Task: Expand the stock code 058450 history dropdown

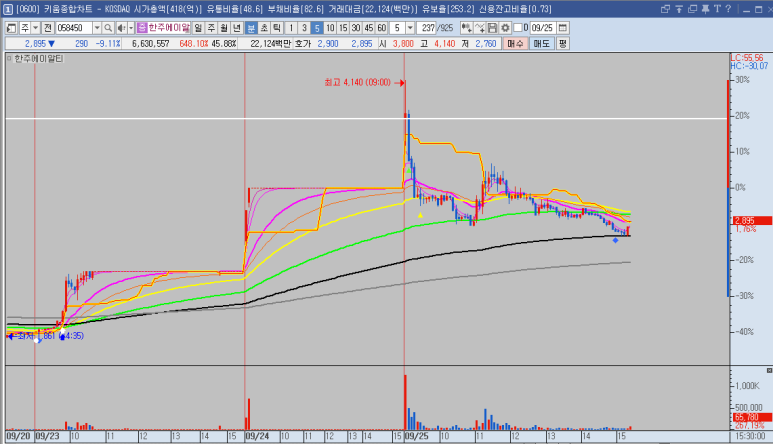Action: [97, 28]
